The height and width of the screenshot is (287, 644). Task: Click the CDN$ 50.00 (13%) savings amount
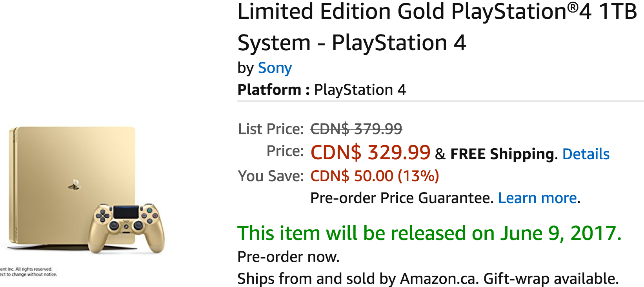375,176
